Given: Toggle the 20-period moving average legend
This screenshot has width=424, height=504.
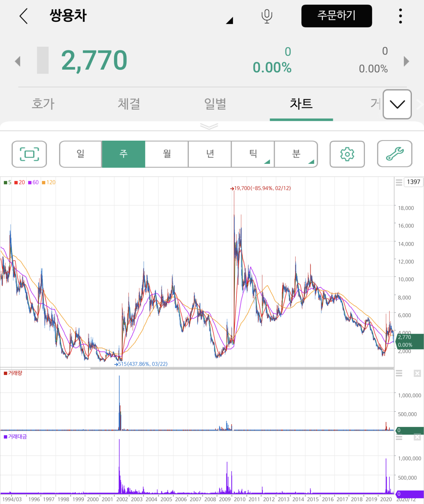Looking at the screenshot, I should [x=20, y=183].
